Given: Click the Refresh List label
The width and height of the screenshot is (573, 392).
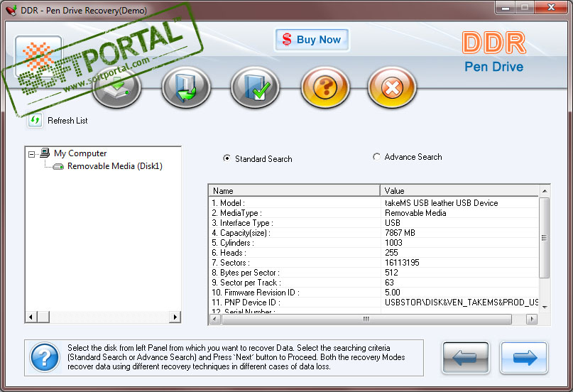Looking at the screenshot, I should point(67,121).
